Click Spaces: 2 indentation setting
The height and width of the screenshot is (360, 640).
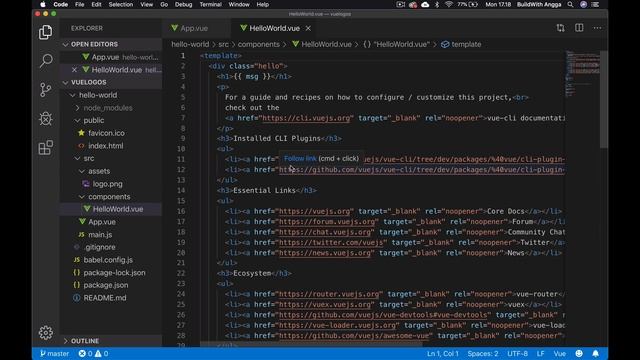pyautogui.click(x=483, y=353)
